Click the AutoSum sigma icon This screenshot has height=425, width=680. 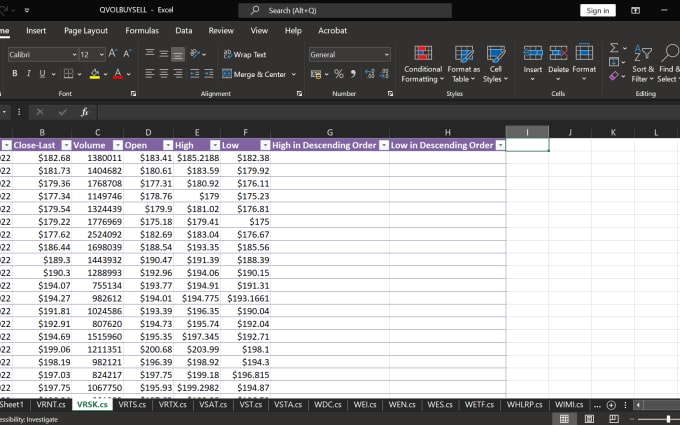pos(614,48)
